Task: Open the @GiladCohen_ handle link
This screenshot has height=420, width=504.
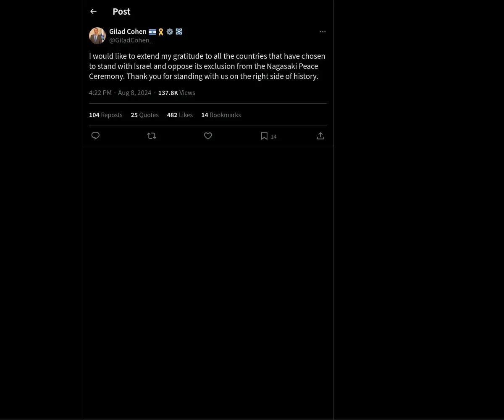Action: [x=131, y=40]
